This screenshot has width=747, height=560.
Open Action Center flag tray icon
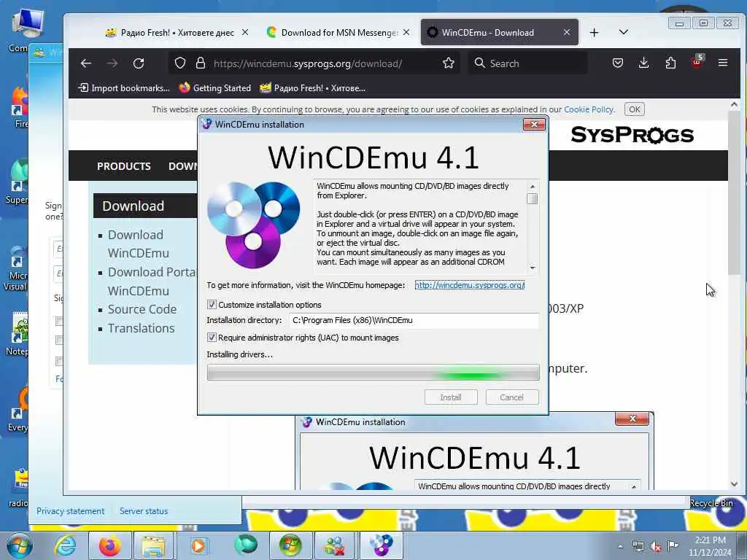pos(673,545)
